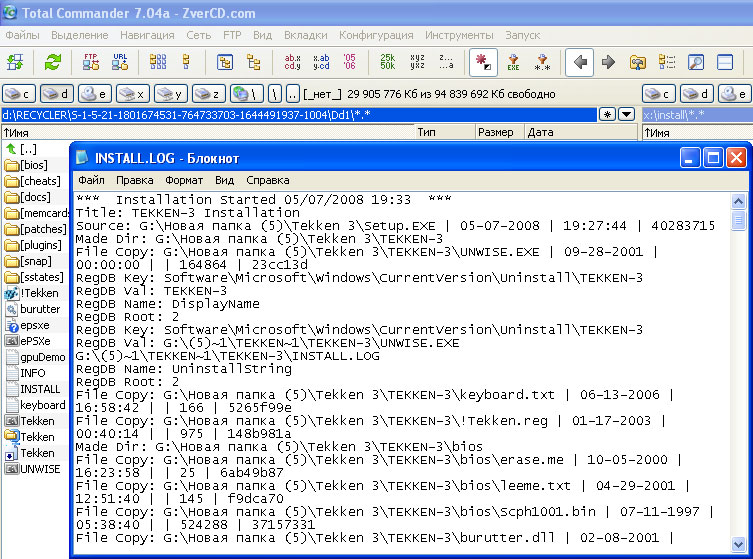Screen dimensions: 753x559
Task: Open Справка menu in Notepad
Action: (267, 180)
